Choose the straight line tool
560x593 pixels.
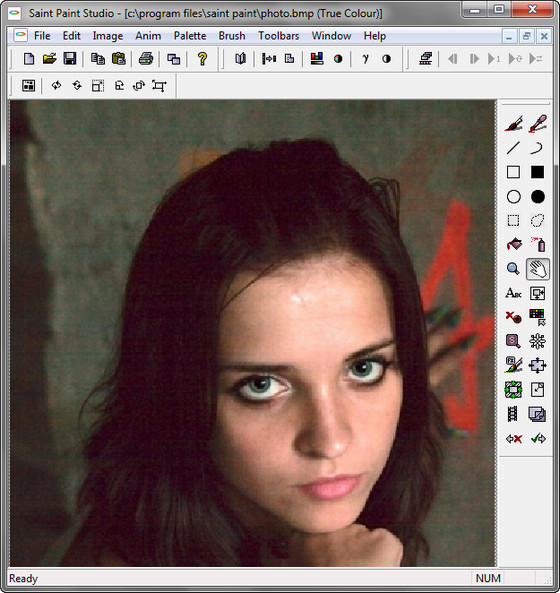tap(513, 148)
